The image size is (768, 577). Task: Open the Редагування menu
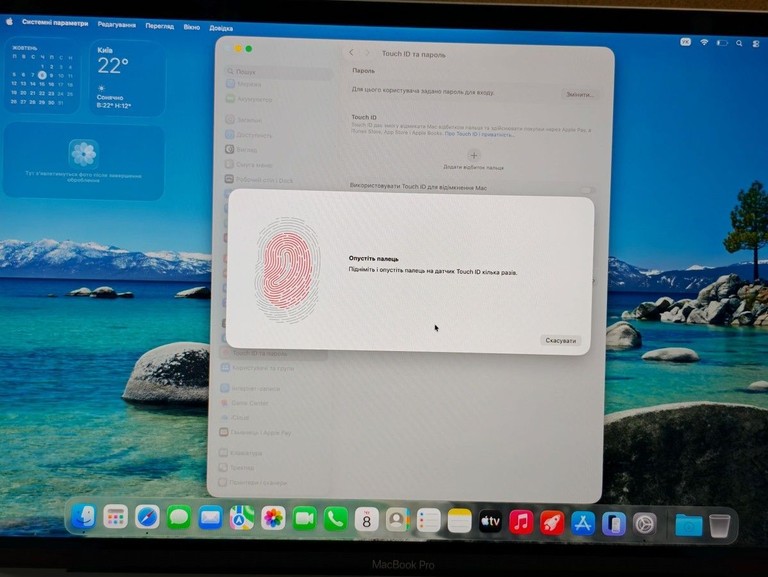(x=117, y=25)
